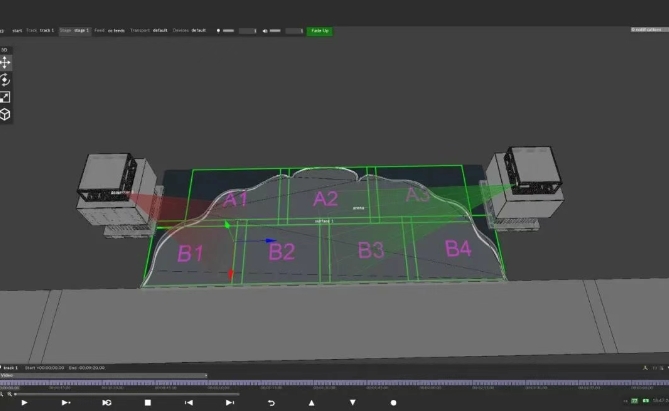Click the green Fade Up button
669x411 pixels.
coord(319,31)
